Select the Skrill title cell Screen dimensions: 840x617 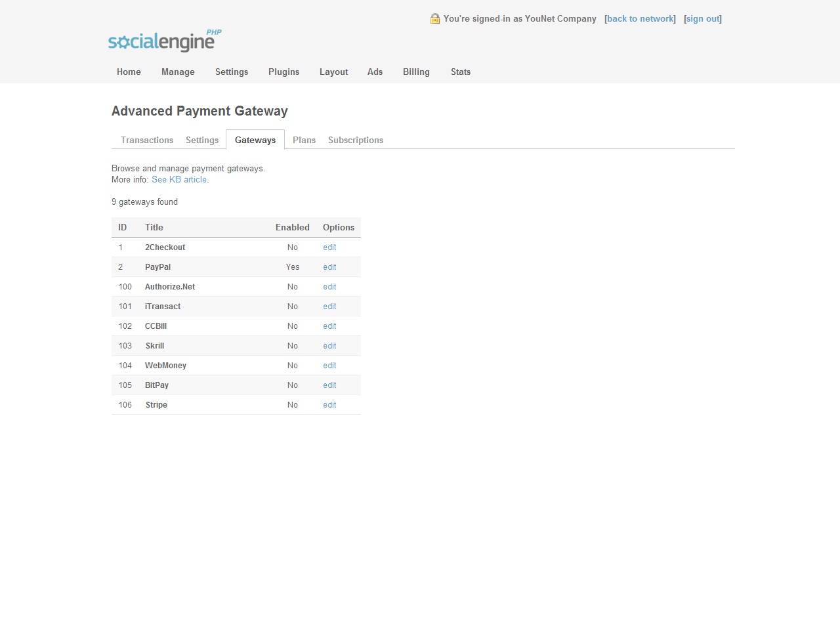pyautogui.click(x=155, y=346)
